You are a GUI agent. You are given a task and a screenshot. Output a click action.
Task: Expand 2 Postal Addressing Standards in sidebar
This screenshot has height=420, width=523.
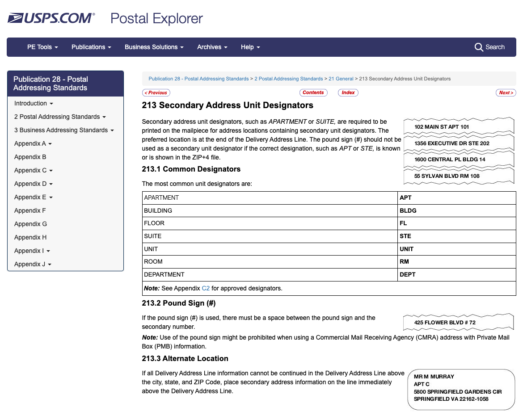(60, 117)
